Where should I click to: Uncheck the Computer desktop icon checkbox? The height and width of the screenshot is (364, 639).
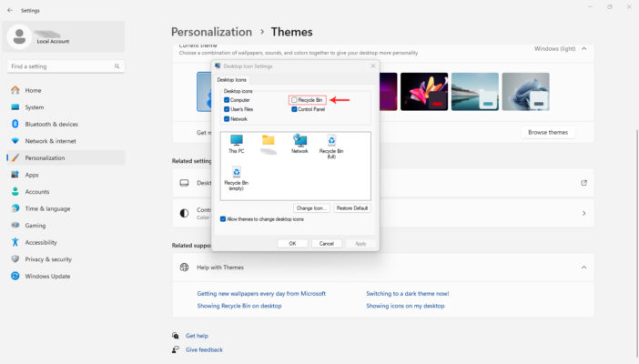(x=227, y=100)
